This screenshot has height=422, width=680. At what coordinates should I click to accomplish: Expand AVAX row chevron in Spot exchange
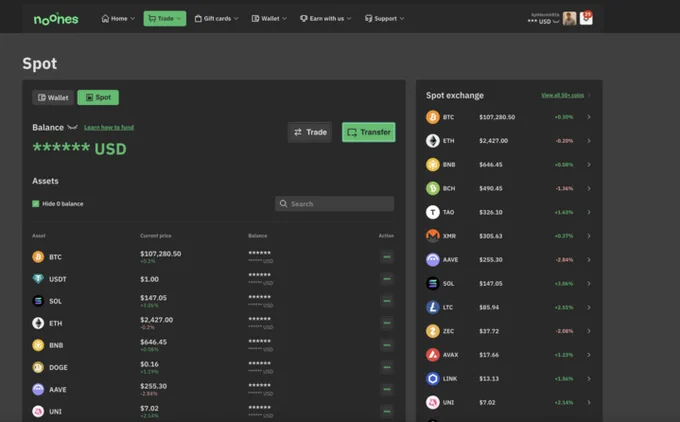(x=589, y=355)
